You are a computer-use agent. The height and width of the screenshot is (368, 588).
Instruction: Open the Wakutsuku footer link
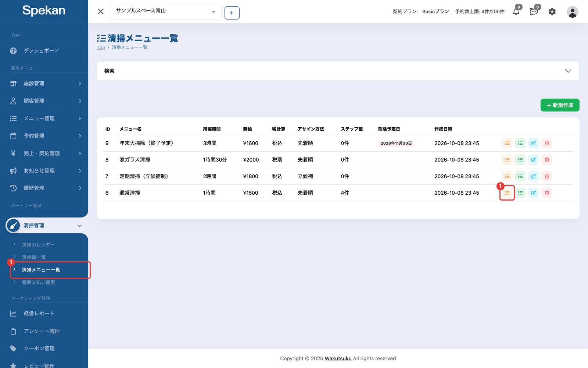[338, 358]
